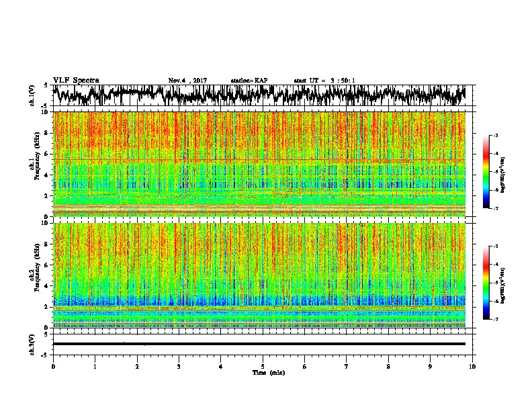Click the time axis tick label '3'
The width and height of the screenshot is (532, 411).
179,367
